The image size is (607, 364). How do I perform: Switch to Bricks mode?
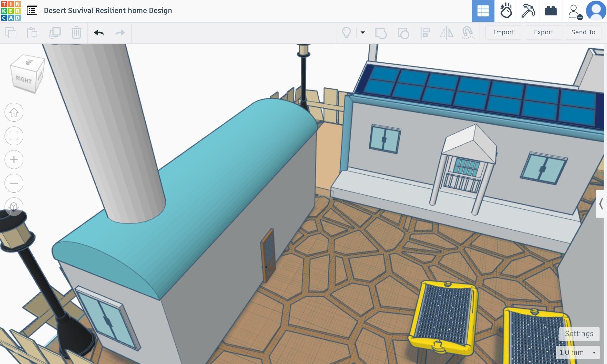click(x=551, y=11)
